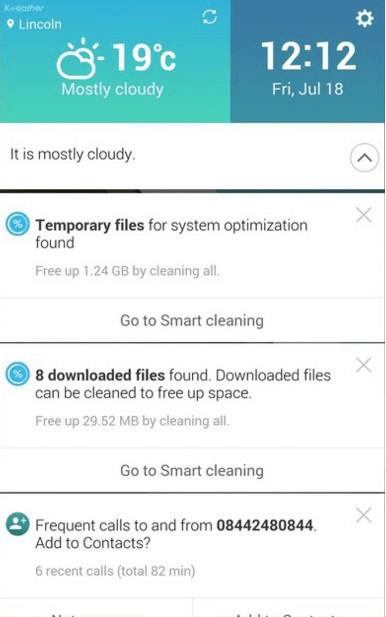The image size is (386, 617).
Task: Open the Temporary files found card text
Action: coord(172,234)
